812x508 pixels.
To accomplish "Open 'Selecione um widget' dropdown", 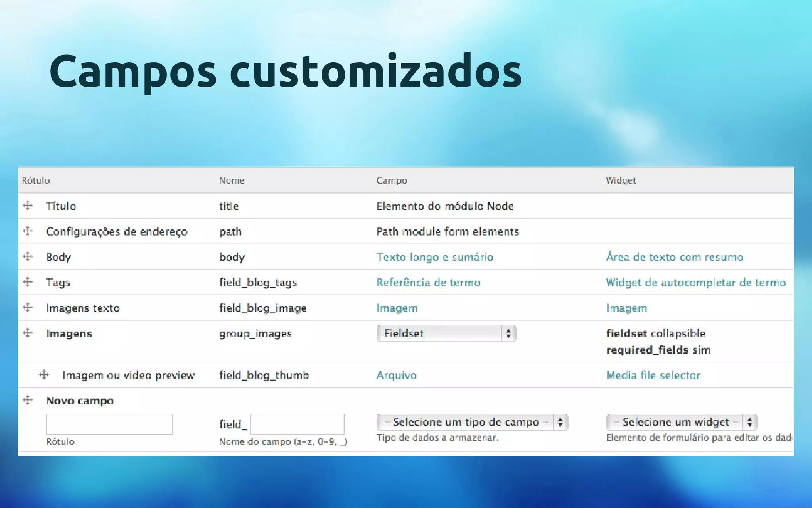I will point(682,422).
